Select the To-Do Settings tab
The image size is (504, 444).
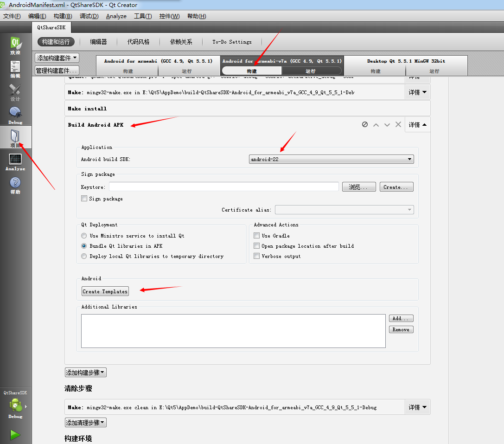click(232, 42)
